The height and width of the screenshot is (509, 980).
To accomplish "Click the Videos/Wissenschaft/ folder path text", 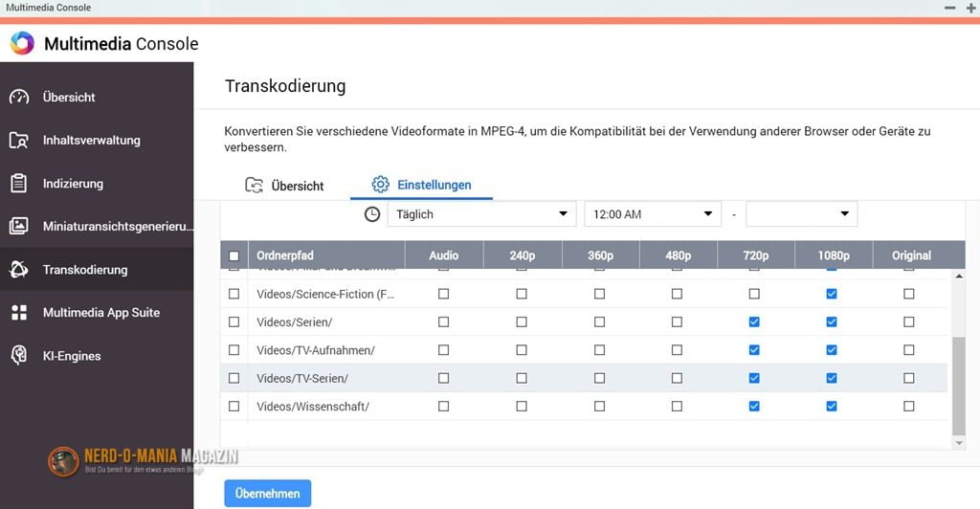I will (x=313, y=406).
